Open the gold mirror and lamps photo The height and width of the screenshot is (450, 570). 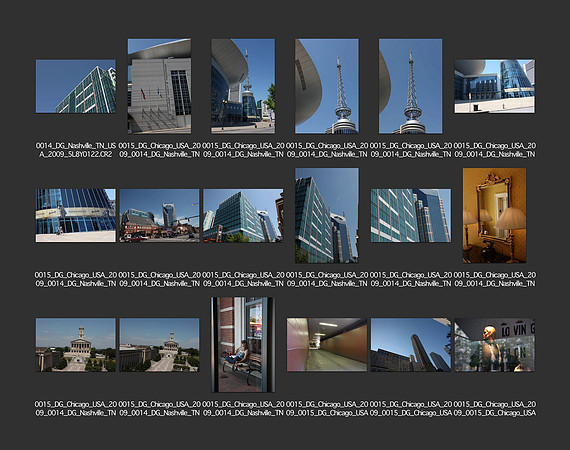pyautogui.click(x=494, y=216)
